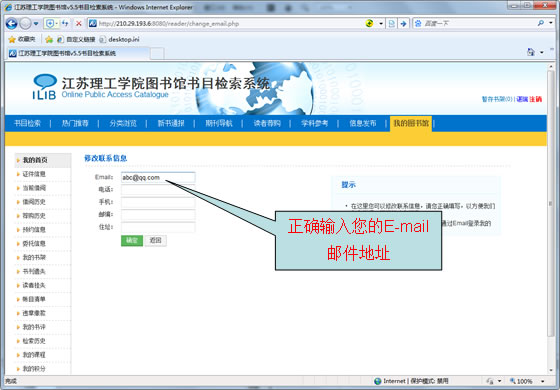Click the red 注销 logout link
The height and width of the screenshot is (390, 560).
[535, 99]
